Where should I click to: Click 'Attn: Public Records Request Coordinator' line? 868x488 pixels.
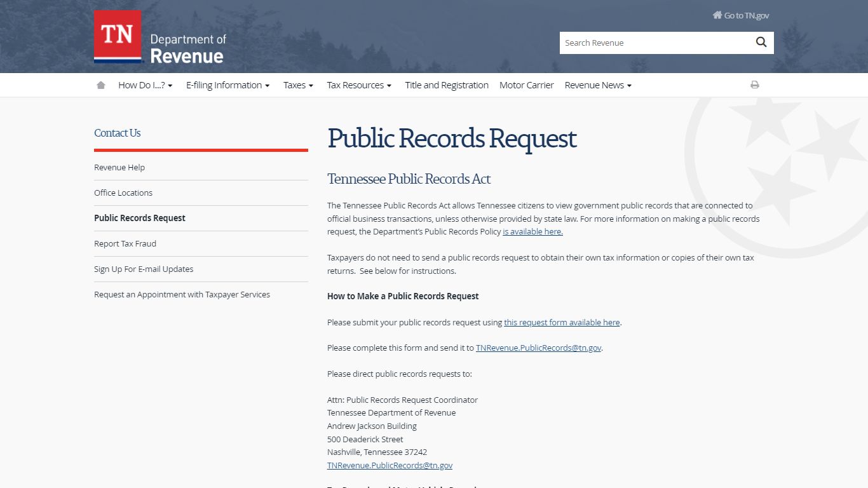point(402,400)
